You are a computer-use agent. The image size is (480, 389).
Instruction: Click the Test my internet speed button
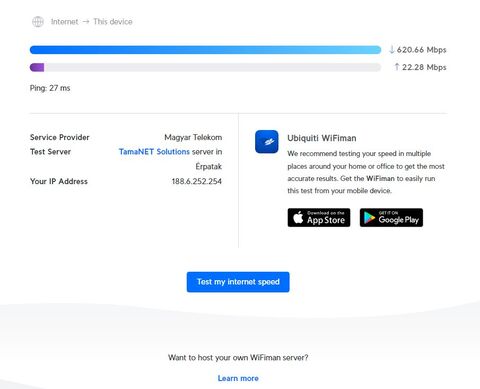pos(238,282)
